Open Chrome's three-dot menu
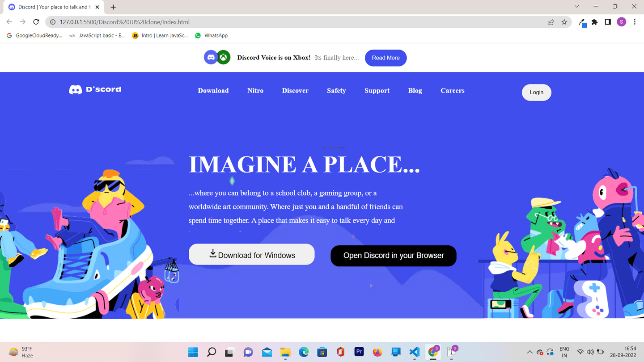The image size is (644, 362). tap(635, 22)
